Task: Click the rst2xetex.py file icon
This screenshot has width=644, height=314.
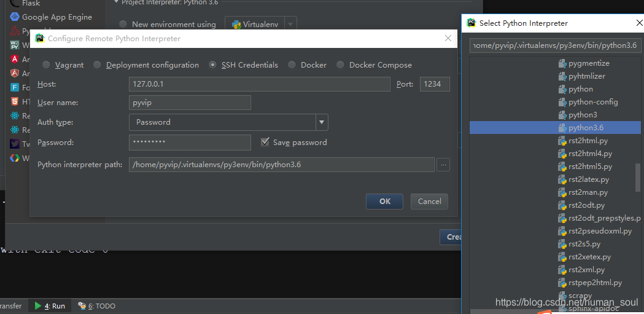Action: click(x=562, y=257)
